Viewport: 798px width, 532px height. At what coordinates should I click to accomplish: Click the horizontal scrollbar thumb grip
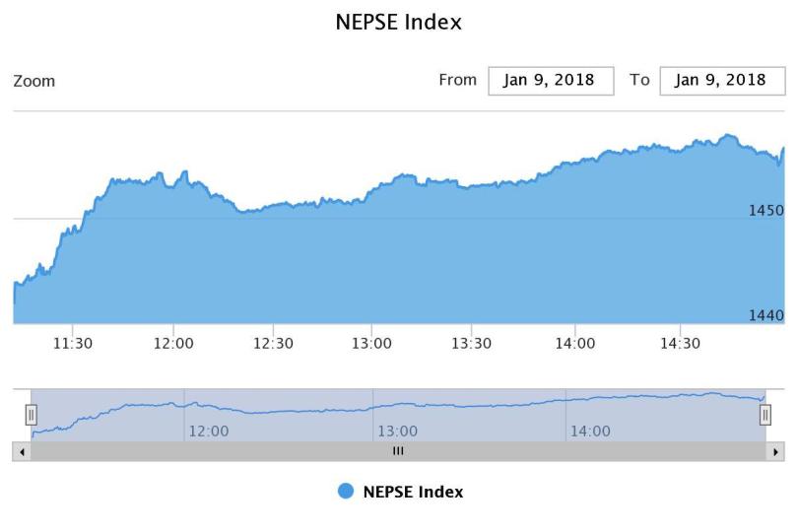(398, 451)
